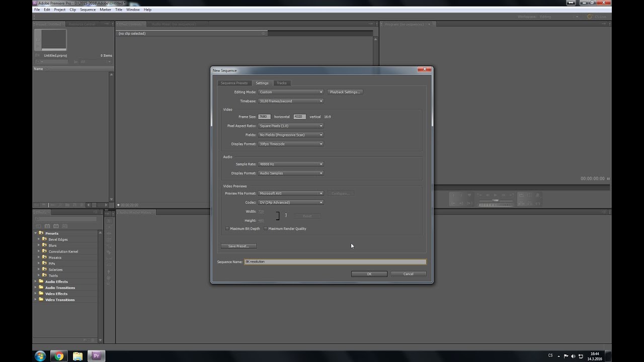644x362 pixels.
Task: Select the PiPs preset folder row
Action: coord(66,263)
